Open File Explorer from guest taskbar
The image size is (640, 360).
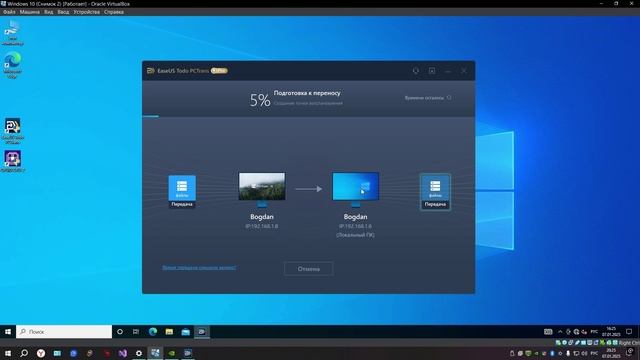169,332
